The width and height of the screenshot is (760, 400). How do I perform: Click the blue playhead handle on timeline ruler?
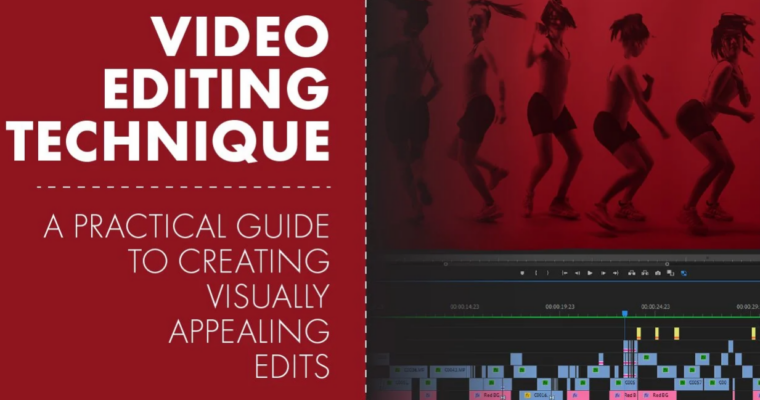click(x=625, y=314)
